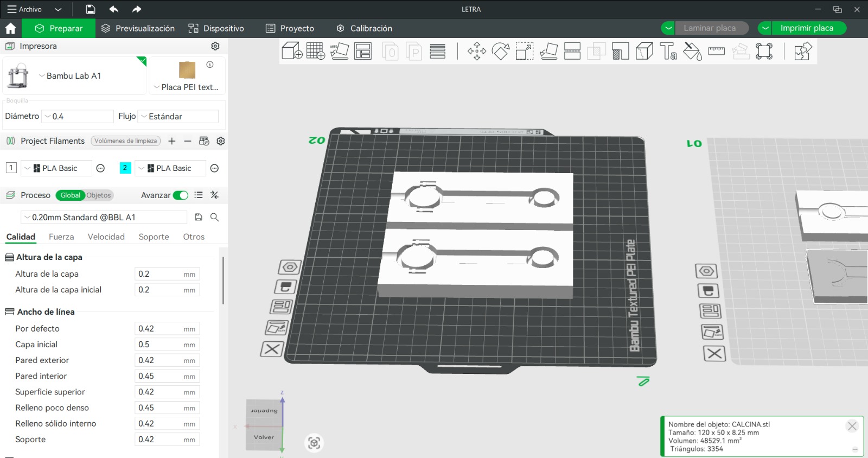This screenshot has width=868, height=458.
Task: Compare presets icon in Proceso row
Action: click(215, 195)
